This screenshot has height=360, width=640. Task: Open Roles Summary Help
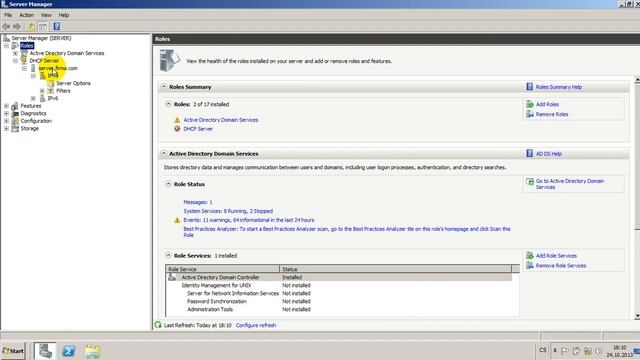coord(559,87)
